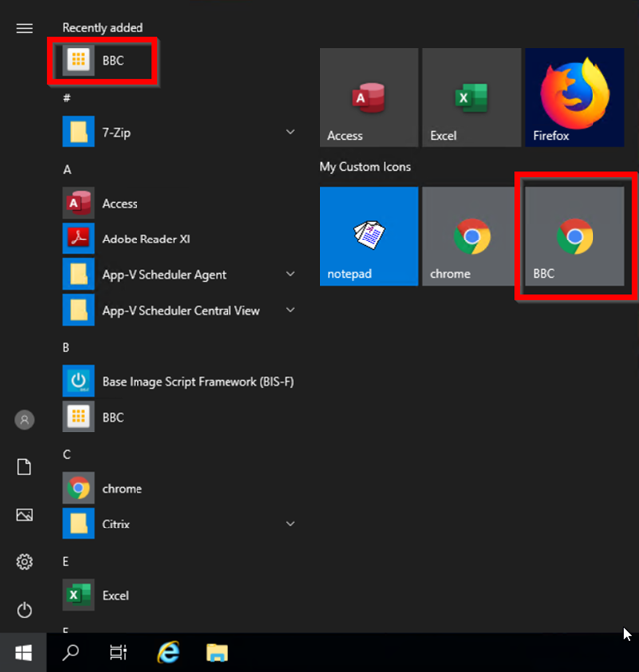This screenshot has width=639, height=672.
Task: Open the App-V Scheduler Central View folder
Action: pyautogui.click(x=179, y=310)
